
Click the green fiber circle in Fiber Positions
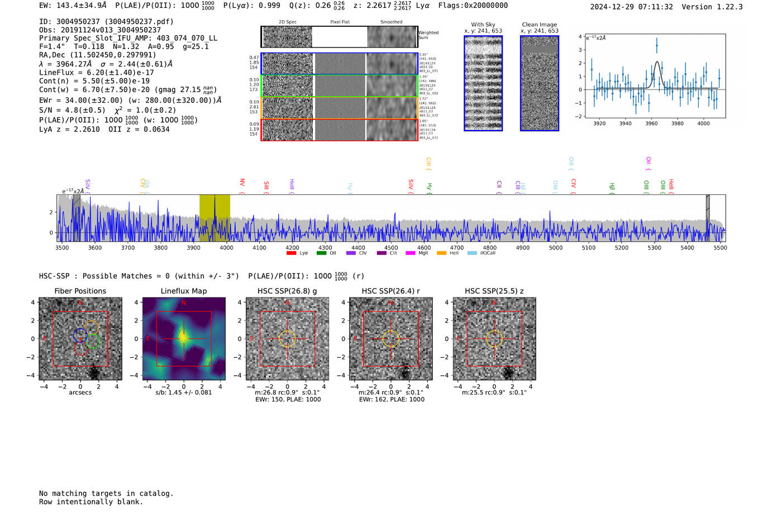(93, 341)
